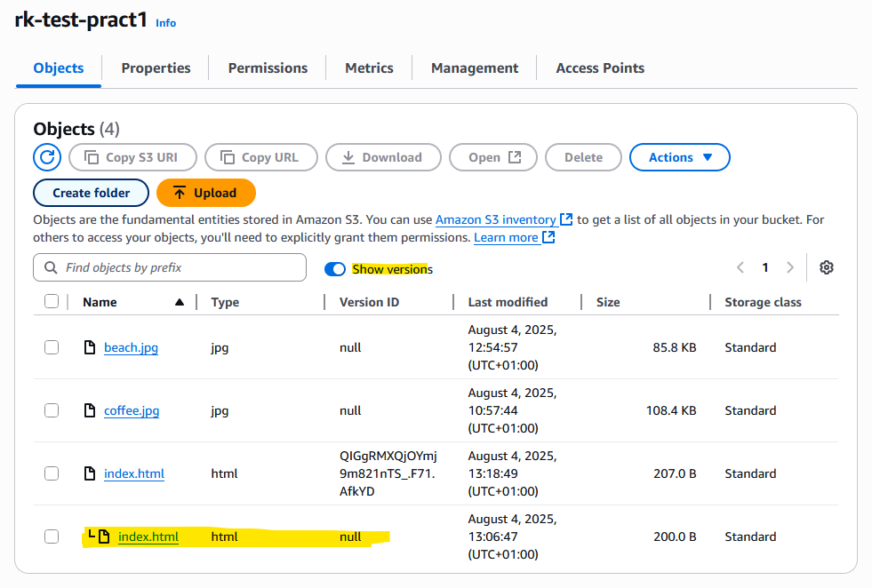Tick the select-all checkbox in the header

pos(52,301)
